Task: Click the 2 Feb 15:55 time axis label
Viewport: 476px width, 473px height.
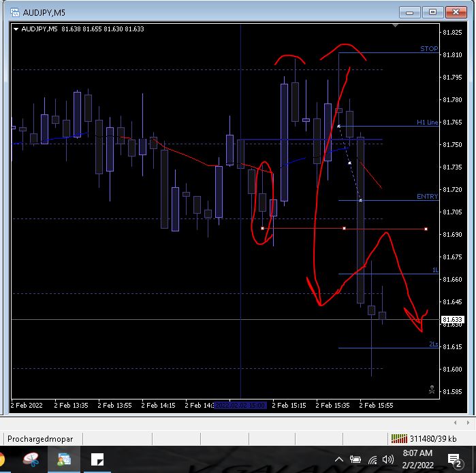Action: pyautogui.click(x=376, y=405)
